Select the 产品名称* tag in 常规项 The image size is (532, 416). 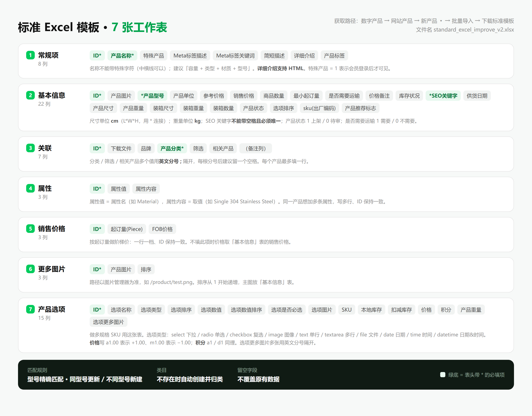122,56
